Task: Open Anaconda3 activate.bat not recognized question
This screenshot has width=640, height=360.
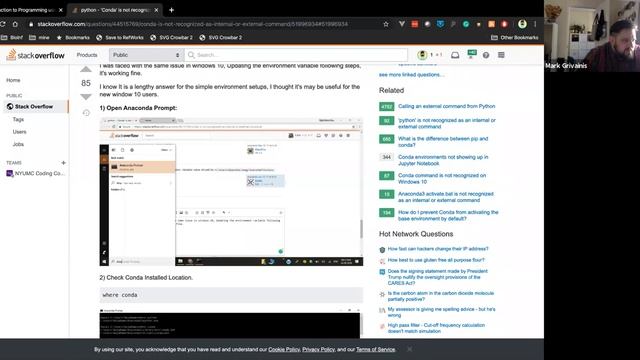Action: coord(446,197)
